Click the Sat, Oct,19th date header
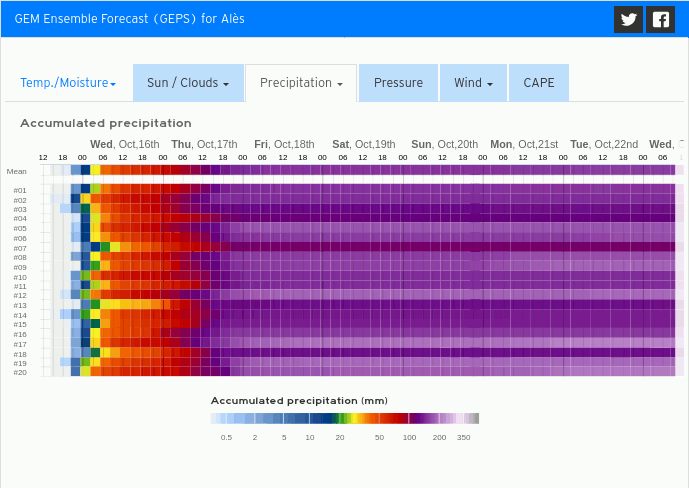This screenshot has width=689, height=488. pyautogui.click(x=364, y=144)
